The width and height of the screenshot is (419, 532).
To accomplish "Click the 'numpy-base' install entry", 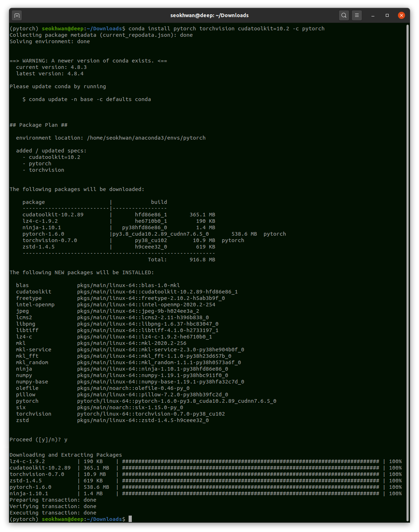I will pos(130,382).
